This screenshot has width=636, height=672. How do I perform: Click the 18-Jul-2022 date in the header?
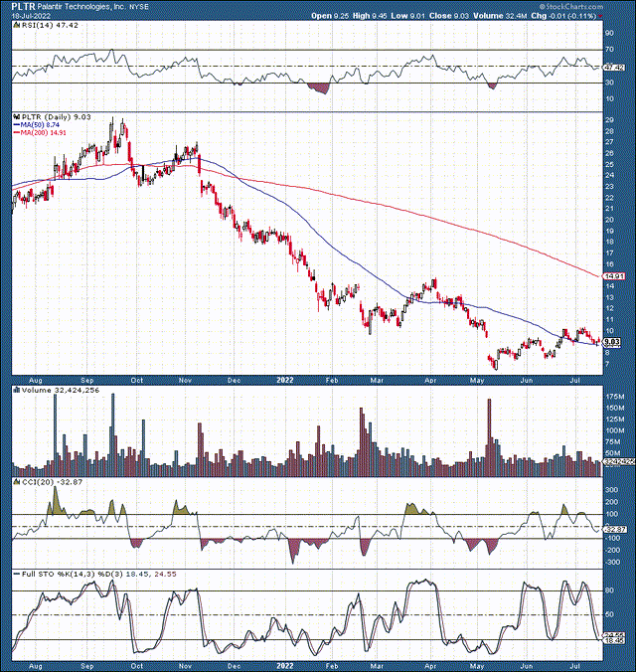coord(31,16)
